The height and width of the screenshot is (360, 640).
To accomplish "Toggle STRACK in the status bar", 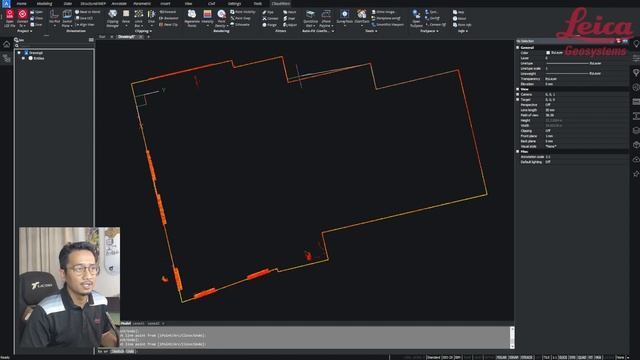I will click(527, 357).
